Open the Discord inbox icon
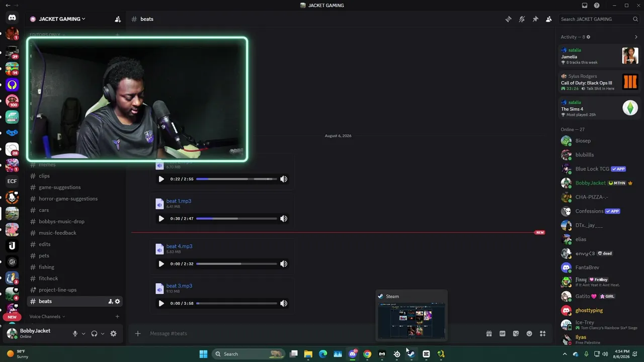 point(585,6)
